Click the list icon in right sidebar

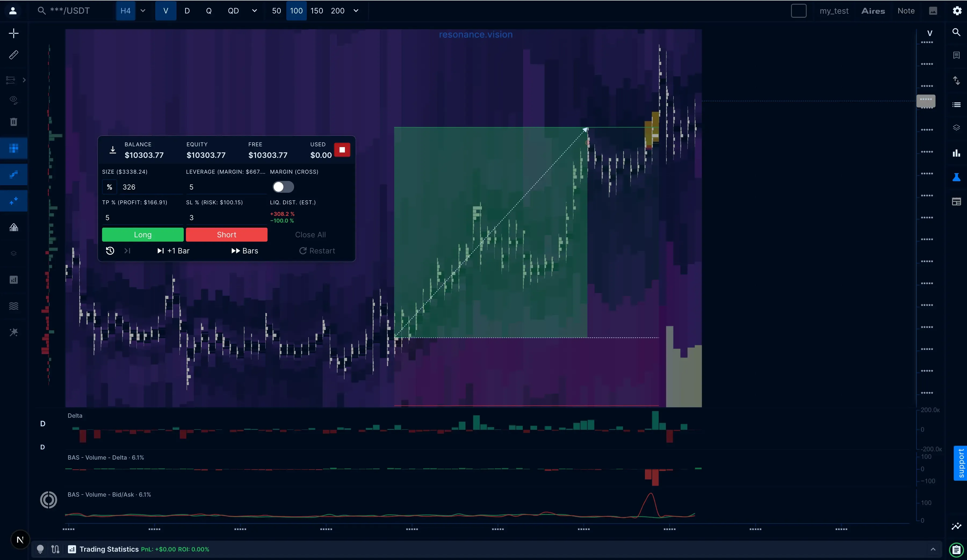point(956,105)
